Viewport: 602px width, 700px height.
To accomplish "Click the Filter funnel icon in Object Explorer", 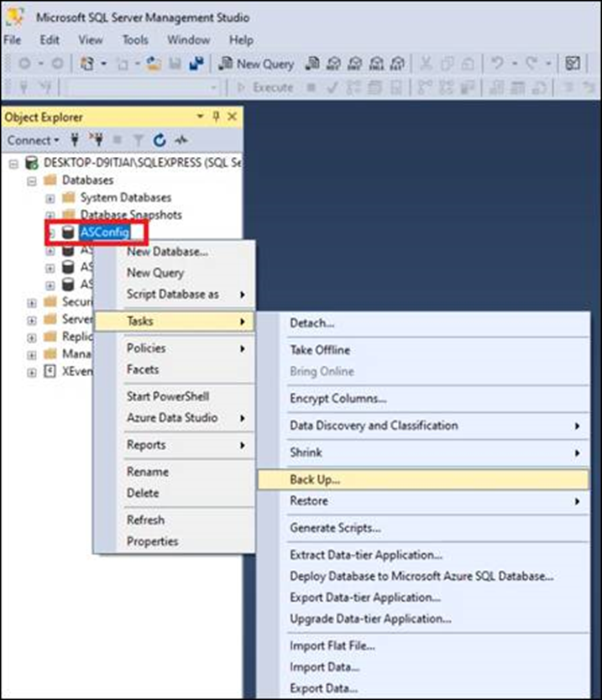I will tap(139, 141).
